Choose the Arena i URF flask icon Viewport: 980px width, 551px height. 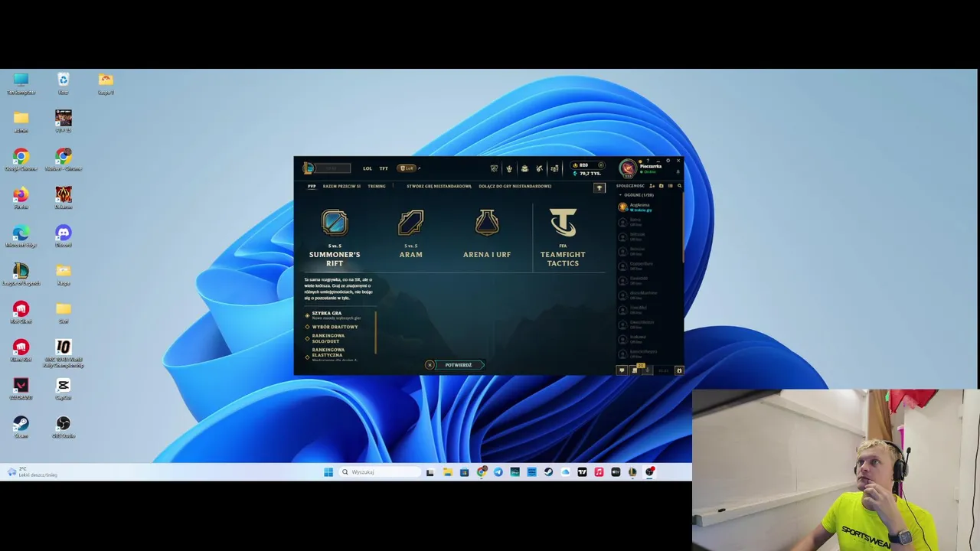pos(487,223)
